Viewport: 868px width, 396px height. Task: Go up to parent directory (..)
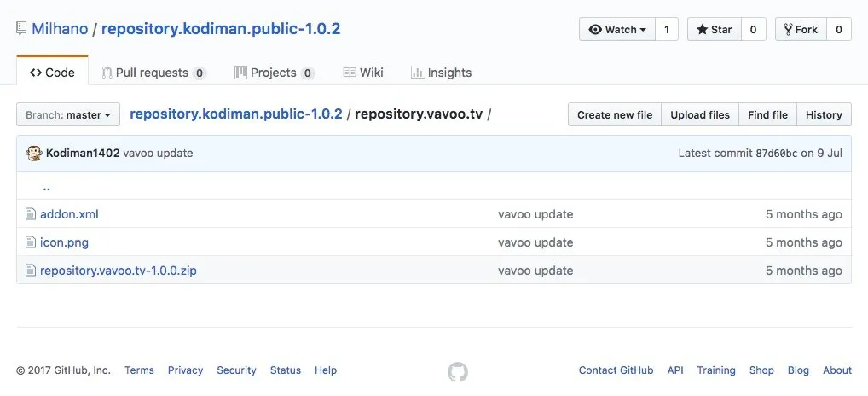click(47, 187)
